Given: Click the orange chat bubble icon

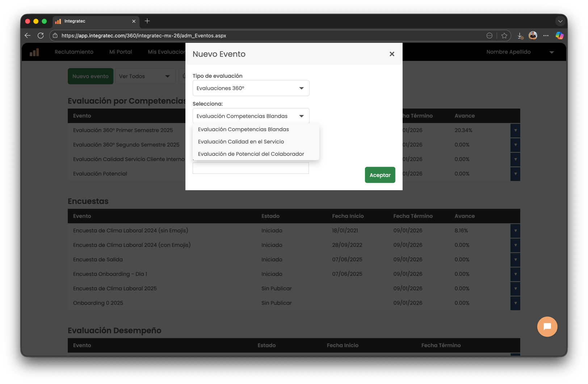Looking at the screenshot, I should point(547,326).
